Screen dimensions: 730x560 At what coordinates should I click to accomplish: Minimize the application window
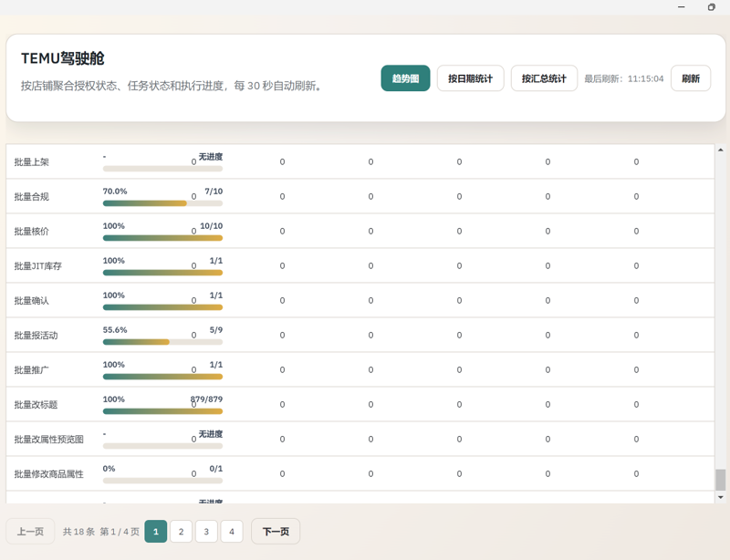point(681,7)
